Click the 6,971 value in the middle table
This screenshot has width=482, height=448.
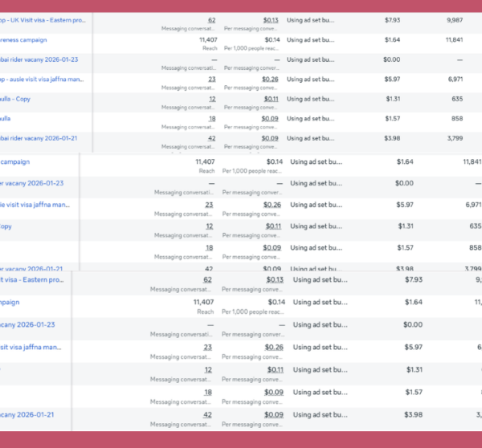pyautogui.click(x=472, y=206)
